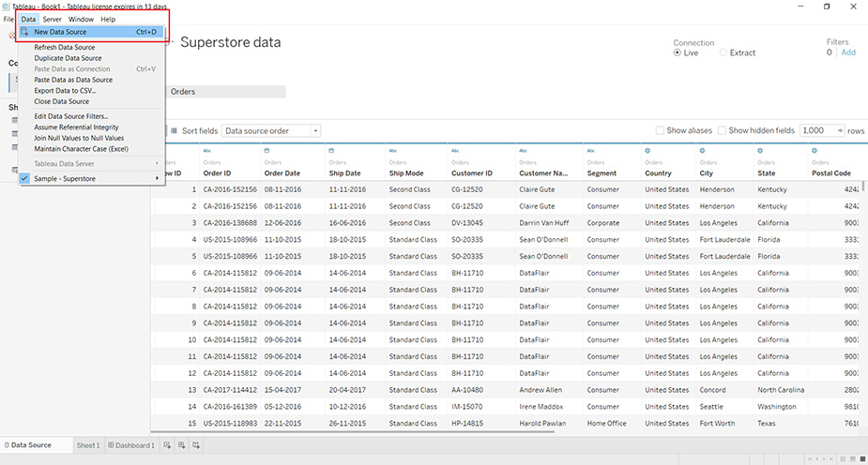This screenshot has height=465, width=868.
Task: Enable Show hidden fields checkbox
Action: tap(722, 130)
